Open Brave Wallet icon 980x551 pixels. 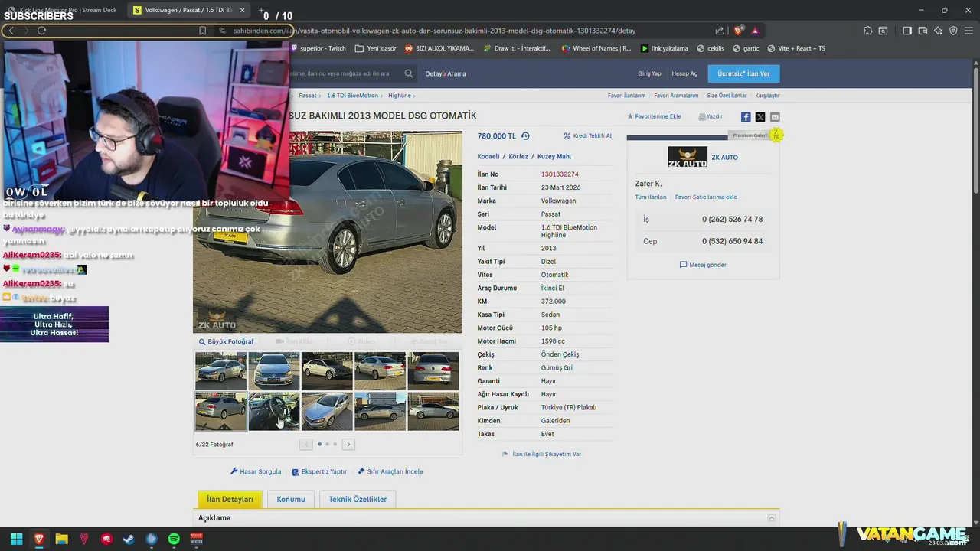pyautogui.click(x=923, y=31)
